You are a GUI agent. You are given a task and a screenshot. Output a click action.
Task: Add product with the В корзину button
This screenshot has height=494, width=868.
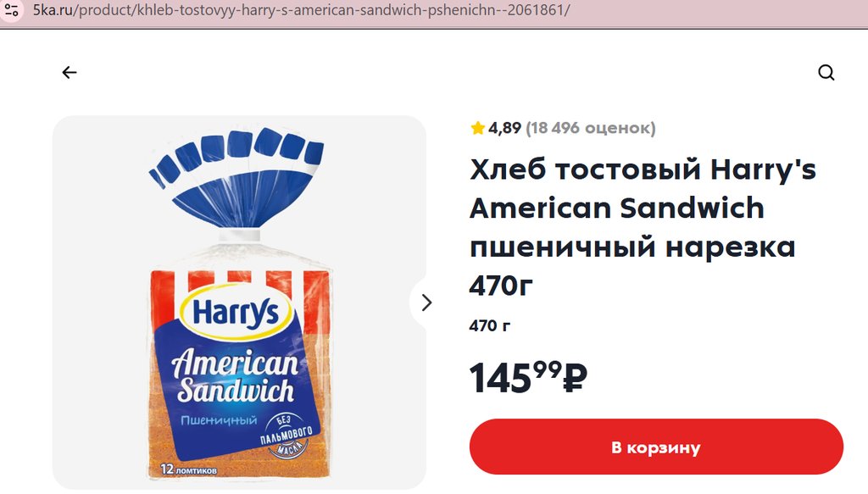656,447
